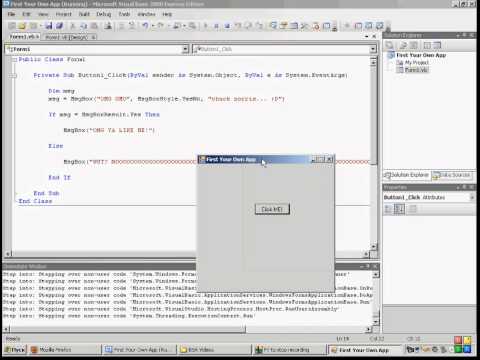Click View Designer icon in Solution Explorer toolbar

click(437, 45)
